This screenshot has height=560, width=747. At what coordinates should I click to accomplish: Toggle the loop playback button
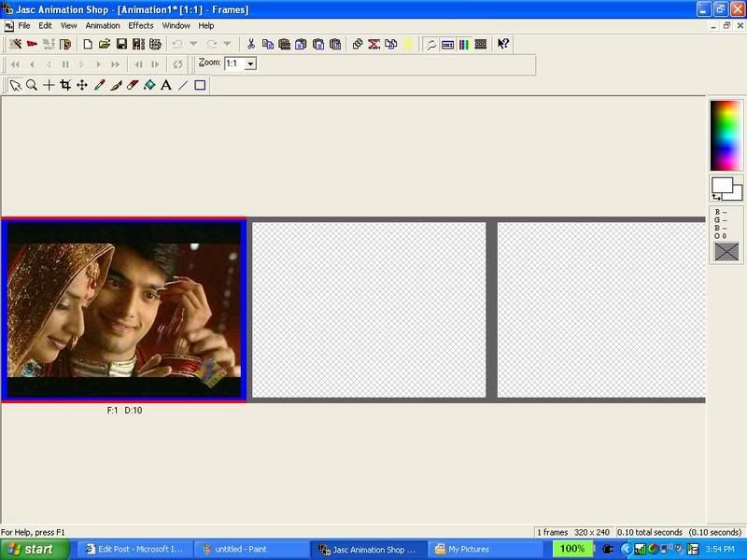(177, 64)
